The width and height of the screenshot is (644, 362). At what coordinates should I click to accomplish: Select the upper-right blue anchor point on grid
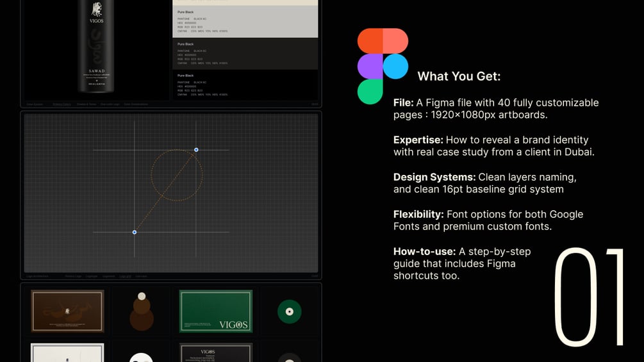point(196,150)
